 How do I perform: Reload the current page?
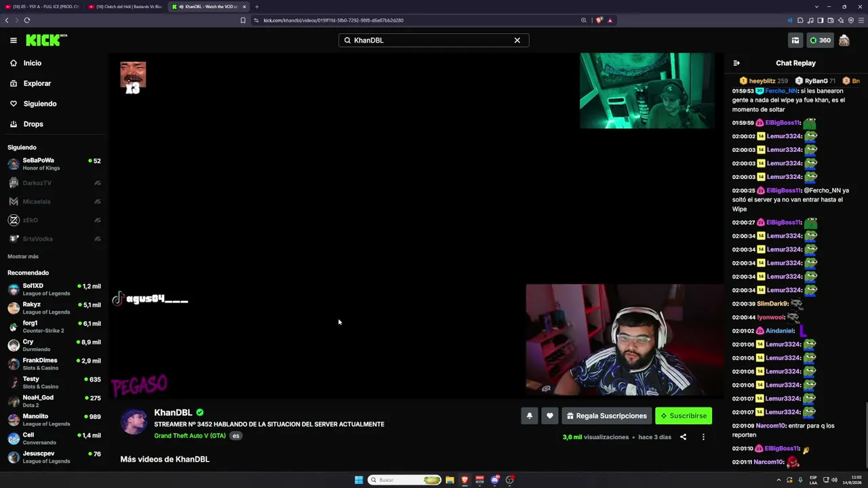[x=27, y=20]
